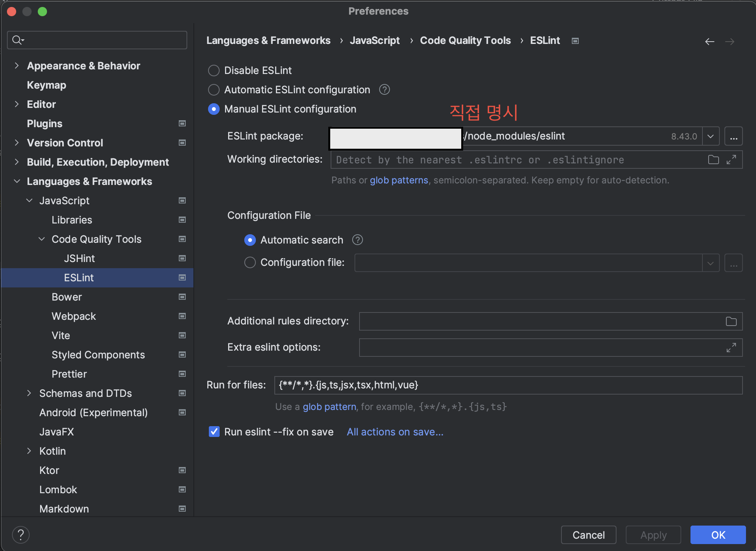Image resolution: width=756 pixels, height=551 pixels.
Task: Select Automatic ESLint configuration option
Action: click(214, 90)
